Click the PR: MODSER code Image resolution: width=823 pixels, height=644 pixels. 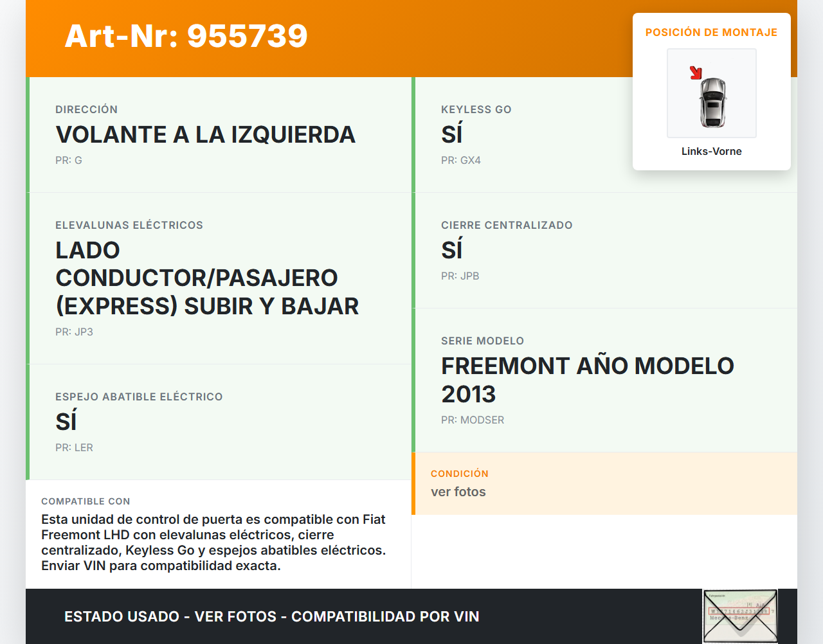coord(472,420)
